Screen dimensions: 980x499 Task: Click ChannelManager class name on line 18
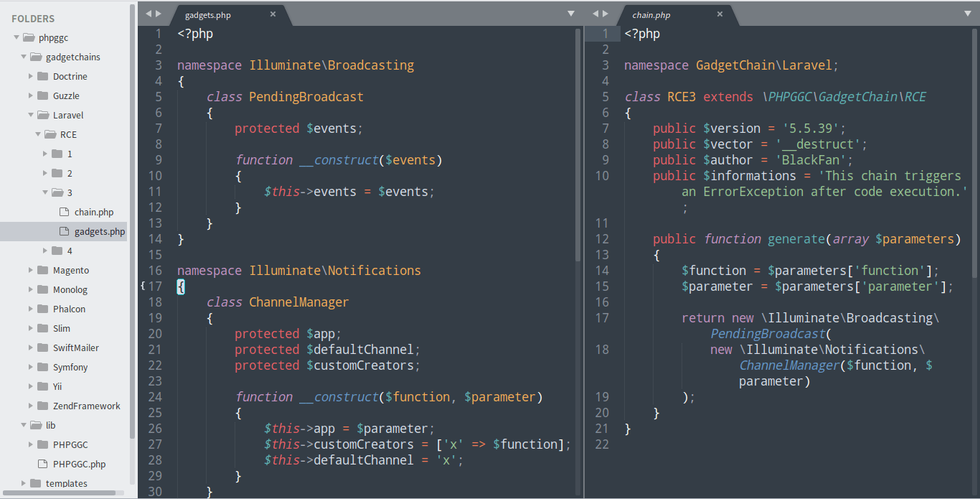pos(299,302)
